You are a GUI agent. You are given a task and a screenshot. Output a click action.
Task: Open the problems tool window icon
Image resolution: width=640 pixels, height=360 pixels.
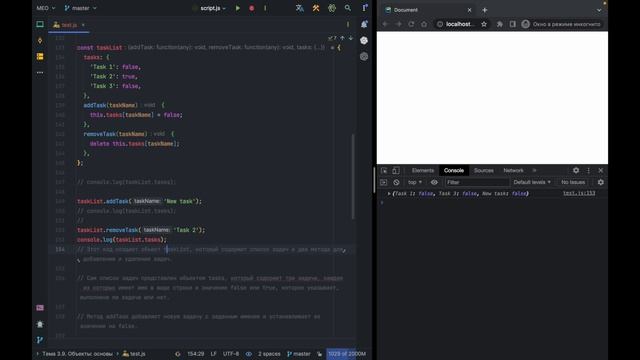(40, 324)
